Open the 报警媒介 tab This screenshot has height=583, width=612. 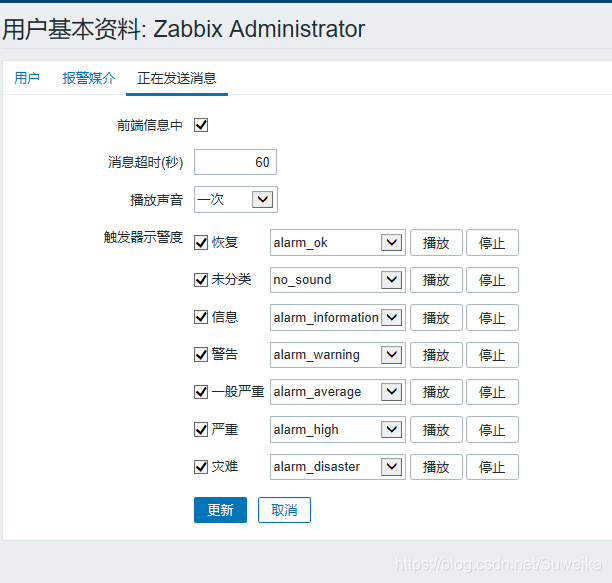coord(89,78)
